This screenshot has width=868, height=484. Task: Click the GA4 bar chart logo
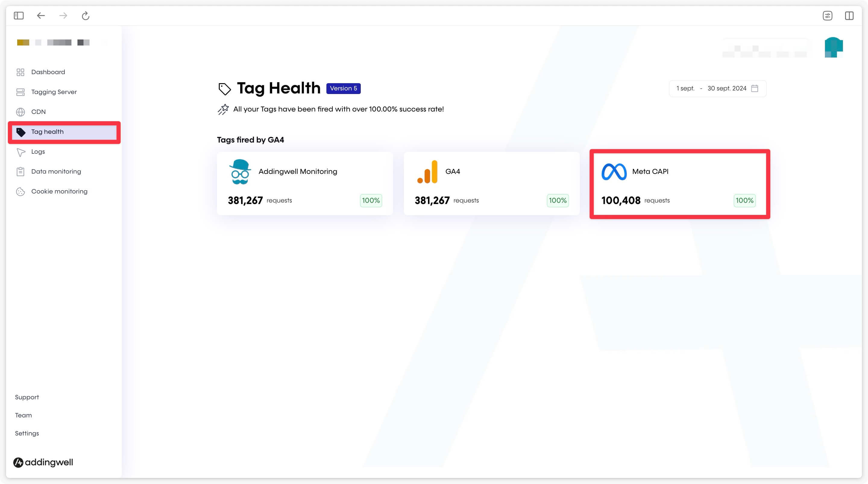(427, 171)
